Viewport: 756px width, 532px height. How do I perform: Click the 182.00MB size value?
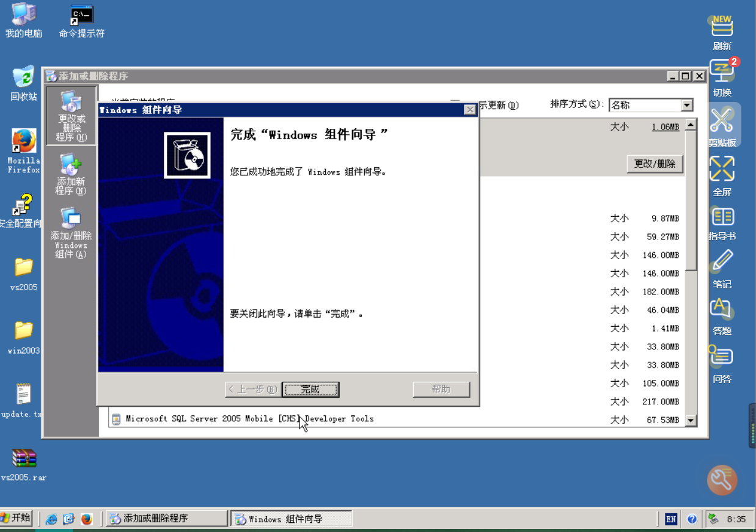661,291
